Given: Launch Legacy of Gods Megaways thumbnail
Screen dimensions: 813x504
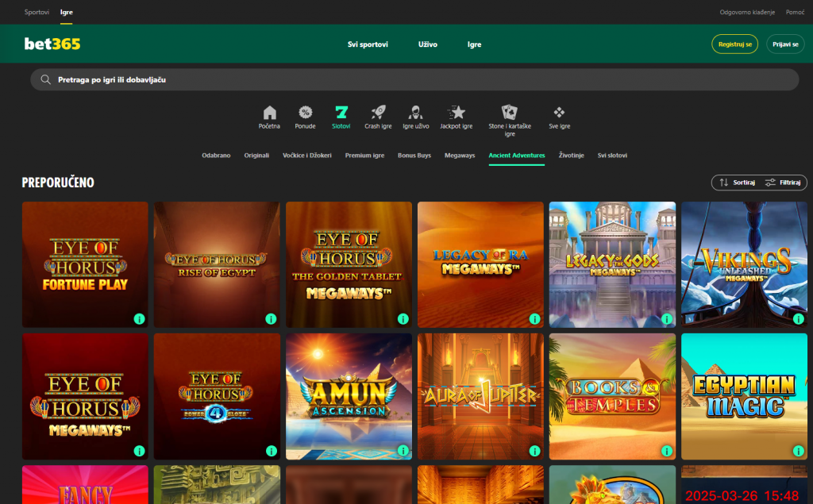Looking at the screenshot, I should tap(612, 264).
